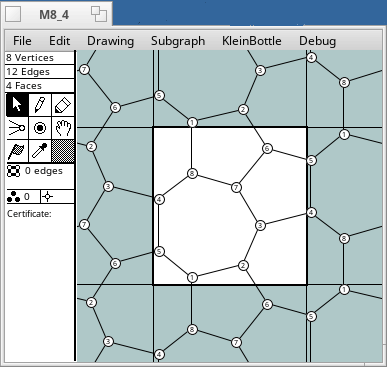Select vertex 6 inside the white square
Viewport: 387px width, 367px height.
[267, 148]
